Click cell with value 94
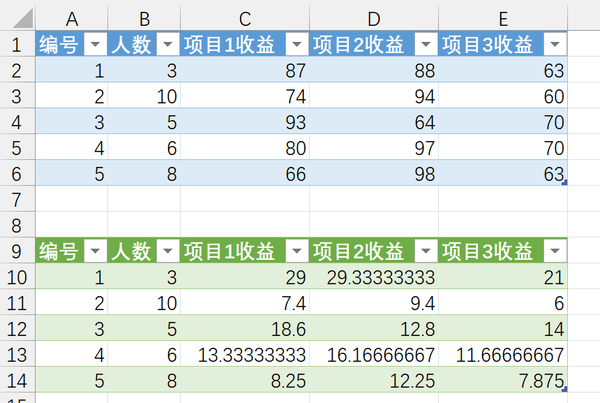This screenshot has width=600, height=403. point(374,96)
